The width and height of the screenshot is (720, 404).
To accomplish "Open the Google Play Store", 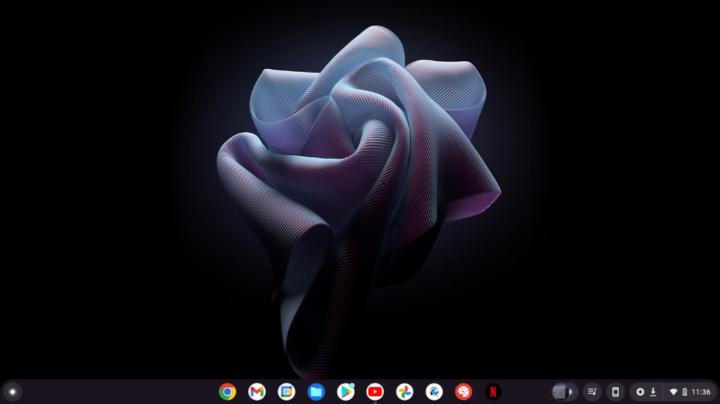I will pyautogui.click(x=345, y=392).
